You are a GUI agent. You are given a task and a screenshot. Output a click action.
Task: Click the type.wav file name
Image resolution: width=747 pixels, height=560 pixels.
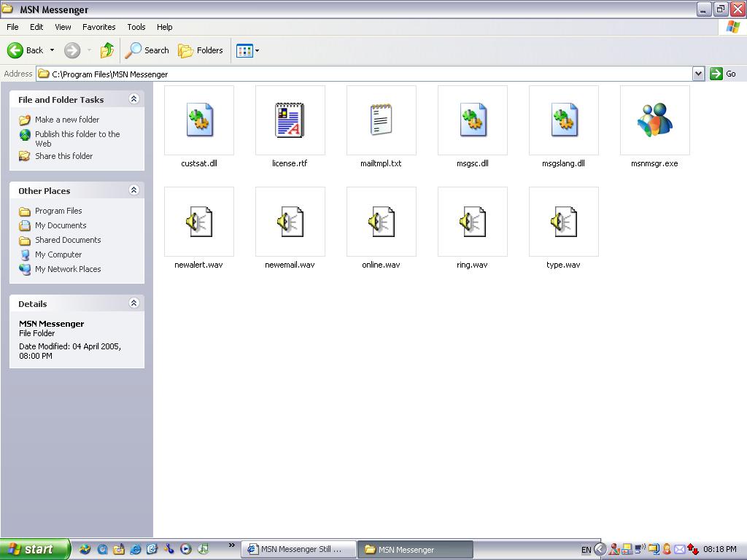(564, 265)
